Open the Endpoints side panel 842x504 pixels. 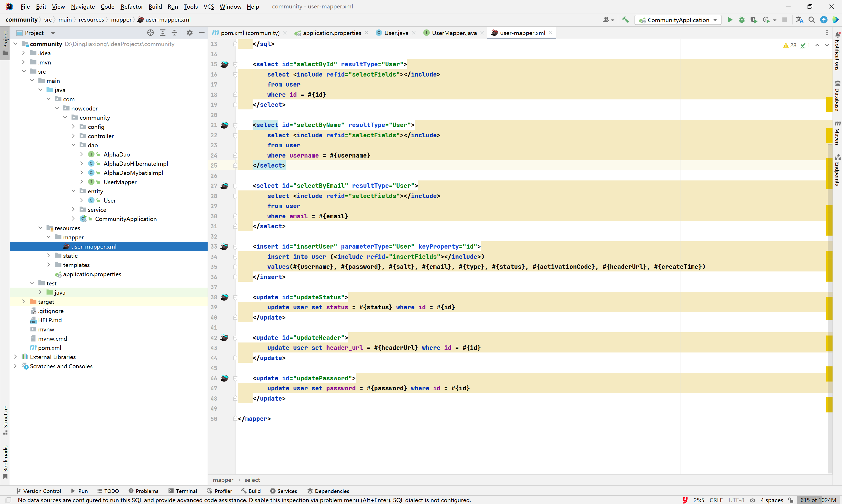[837, 170]
